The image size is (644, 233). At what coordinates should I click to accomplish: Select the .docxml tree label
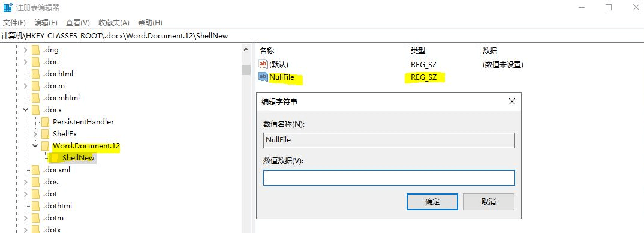click(57, 170)
